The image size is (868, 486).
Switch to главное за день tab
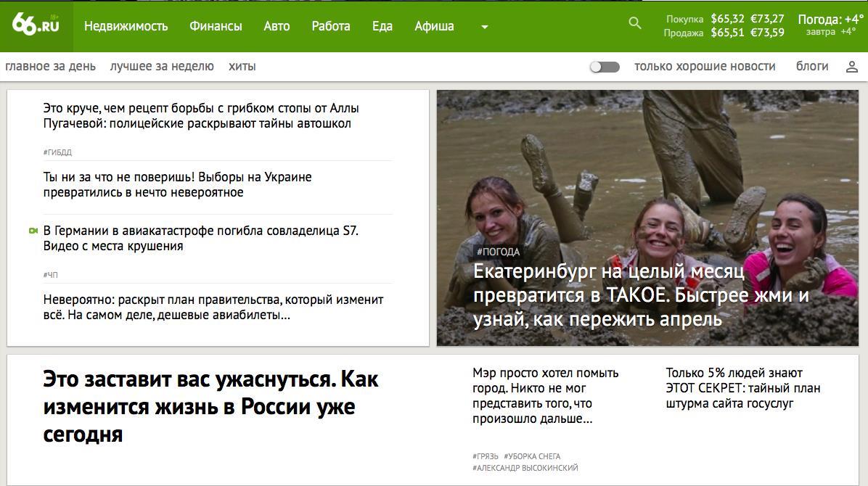(x=50, y=67)
